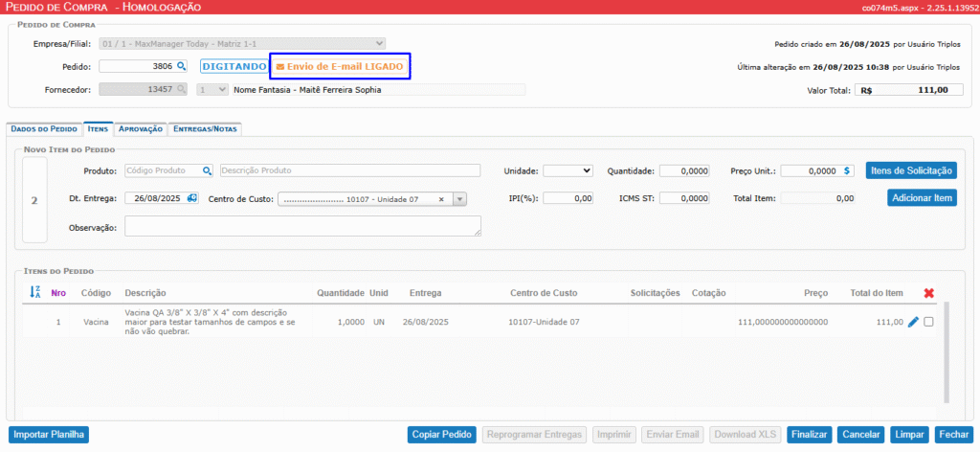
Task: Click the Finalizar button
Action: [809, 435]
